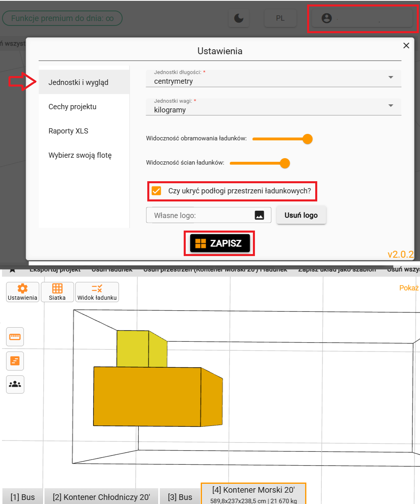Open the PL language selector
Screen dimensions: 420x504
pos(280,18)
